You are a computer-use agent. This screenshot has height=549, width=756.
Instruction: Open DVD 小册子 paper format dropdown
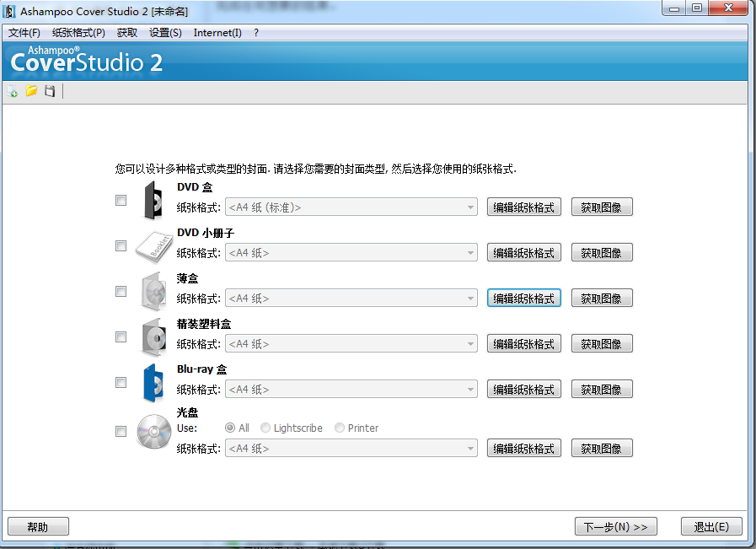(x=351, y=253)
